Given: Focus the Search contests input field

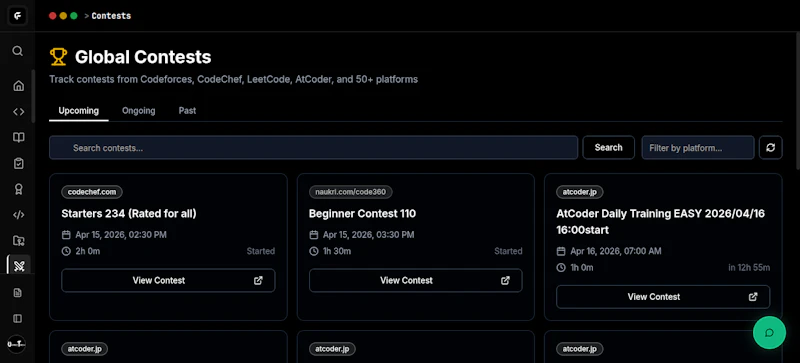Looking at the screenshot, I should (x=313, y=148).
